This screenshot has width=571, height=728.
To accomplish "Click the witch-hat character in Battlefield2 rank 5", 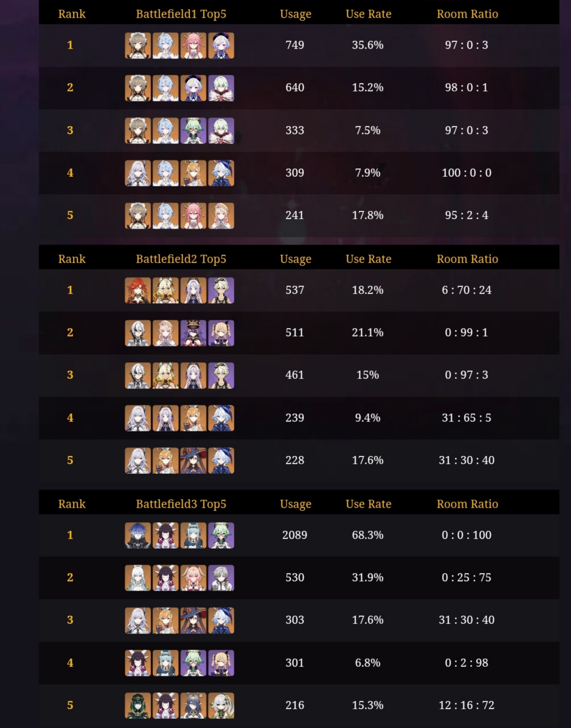I will pos(193,460).
